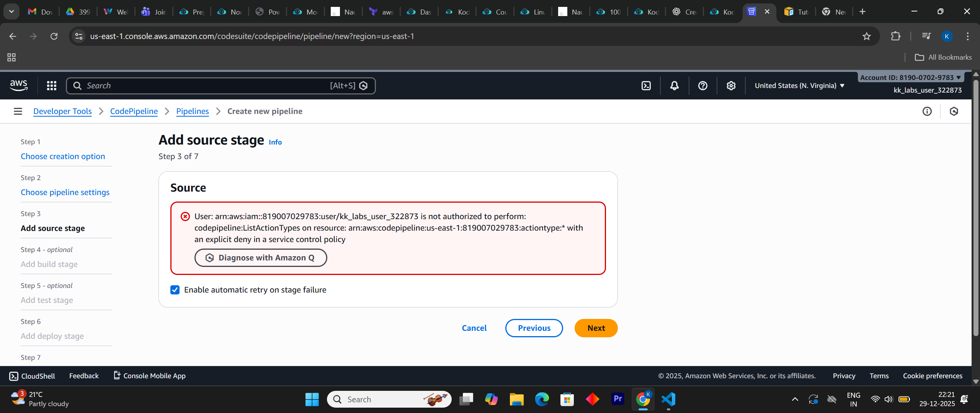980x413 pixels.
Task: Open the notifications bell
Action: pyautogui.click(x=675, y=86)
